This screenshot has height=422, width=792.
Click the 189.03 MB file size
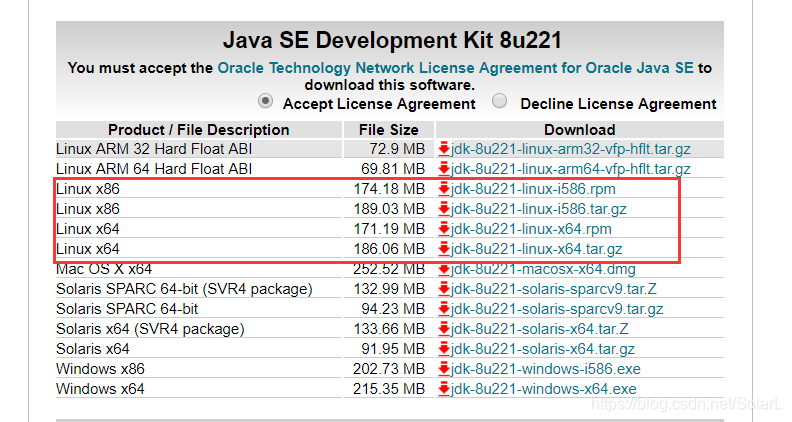click(389, 209)
